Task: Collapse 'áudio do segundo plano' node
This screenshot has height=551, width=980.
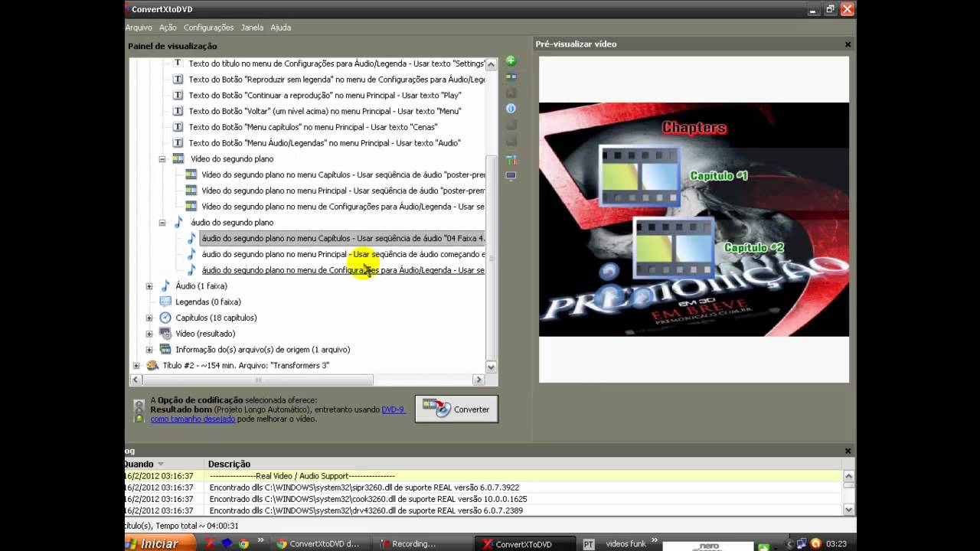Action: (162, 223)
